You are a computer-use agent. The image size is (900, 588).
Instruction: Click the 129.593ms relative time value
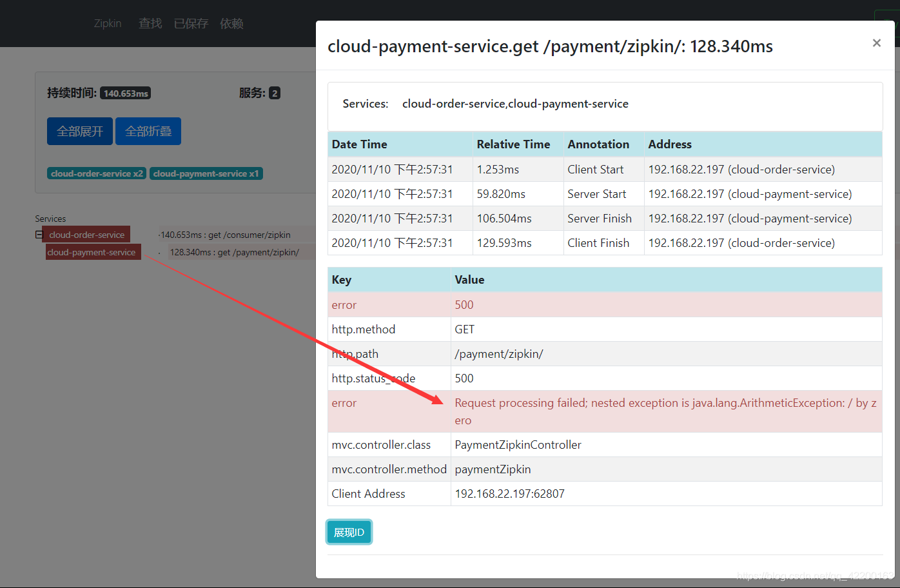[504, 243]
